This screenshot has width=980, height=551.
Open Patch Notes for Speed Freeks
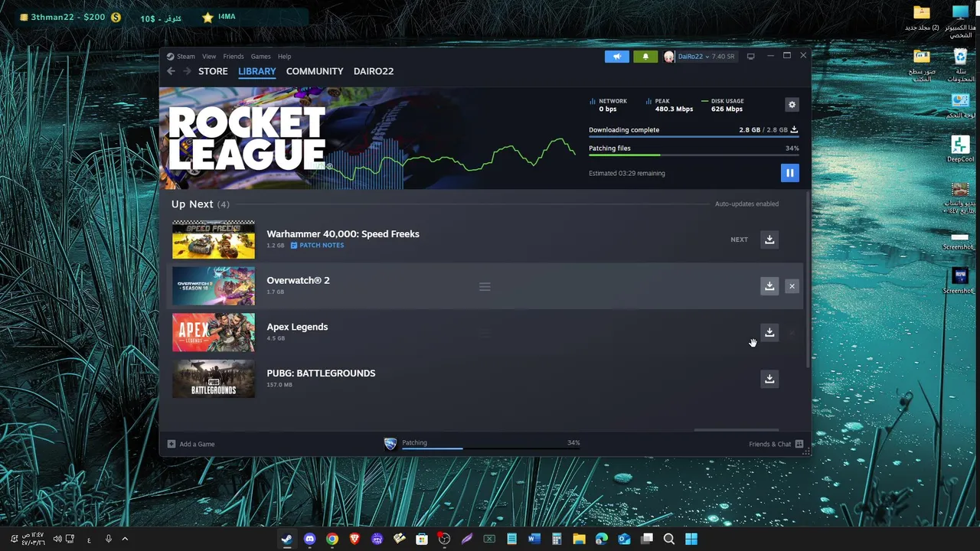coord(317,246)
